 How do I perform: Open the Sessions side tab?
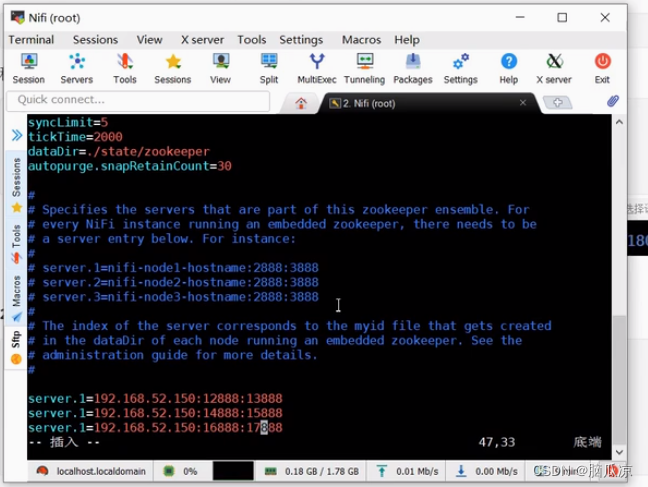coord(16,184)
